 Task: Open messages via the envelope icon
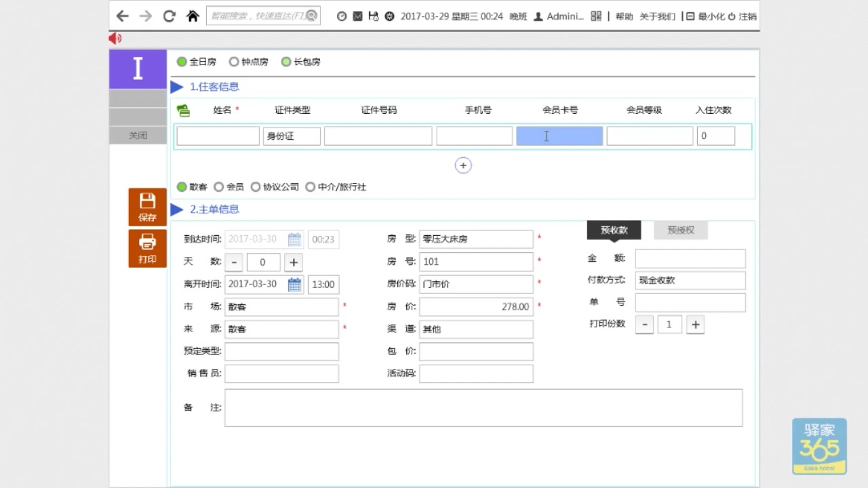pyautogui.click(x=357, y=16)
